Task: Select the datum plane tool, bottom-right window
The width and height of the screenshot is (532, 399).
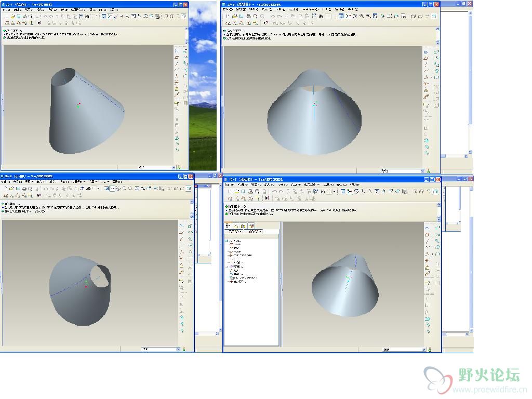Action: click(x=427, y=234)
